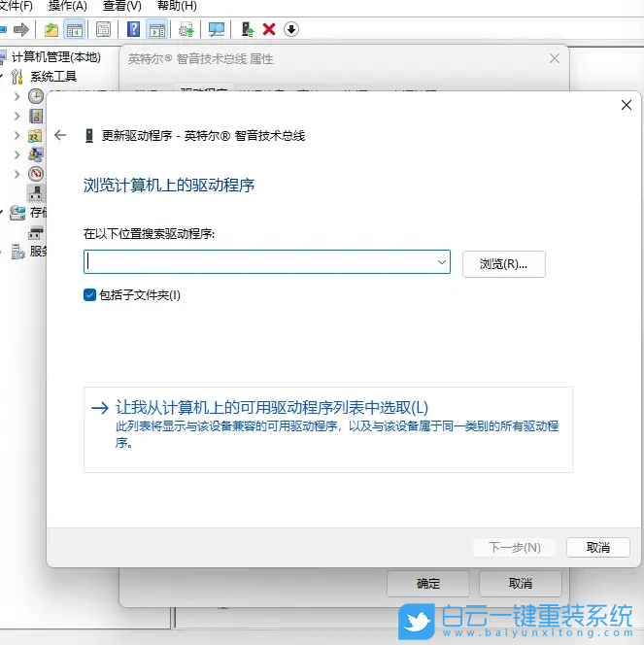This screenshot has width=644, height=645.
Task: Open the 查看(V) menu
Action: tap(121, 6)
